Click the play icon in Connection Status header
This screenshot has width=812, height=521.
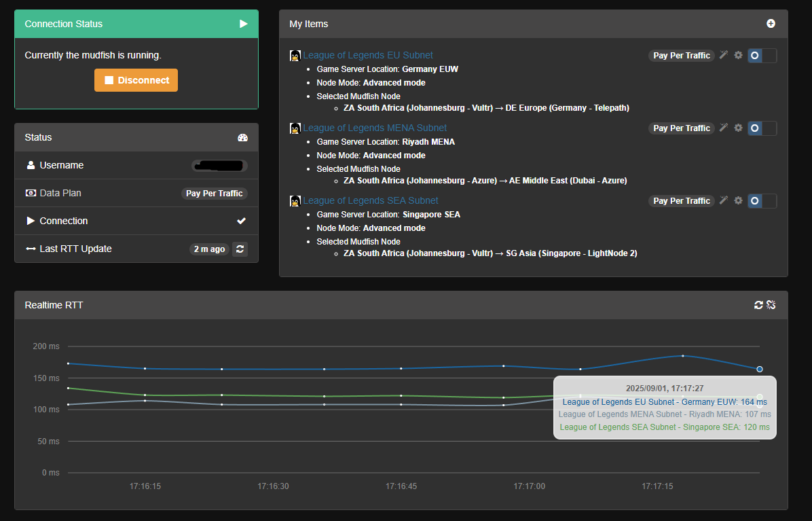pyautogui.click(x=244, y=24)
